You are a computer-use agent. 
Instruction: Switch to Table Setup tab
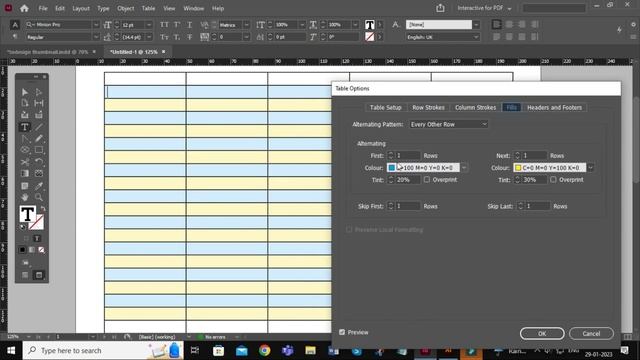(386, 107)
